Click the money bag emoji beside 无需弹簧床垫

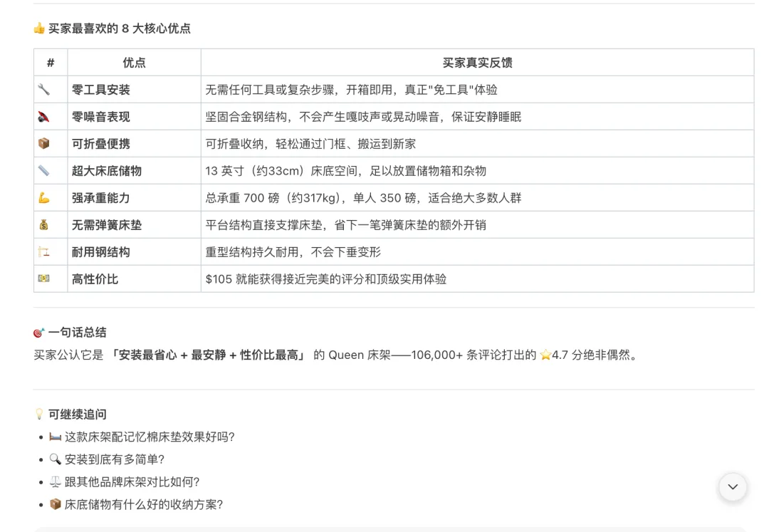pos(43,224)
